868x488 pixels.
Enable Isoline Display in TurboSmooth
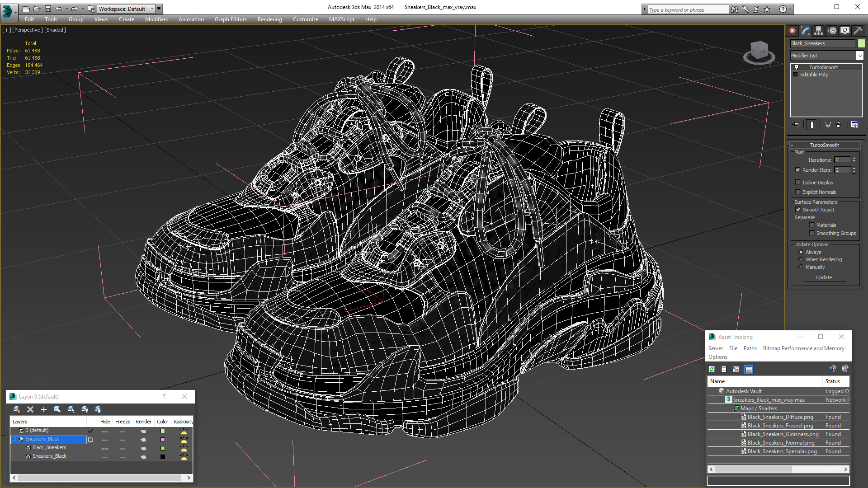(x=798, y=183)
